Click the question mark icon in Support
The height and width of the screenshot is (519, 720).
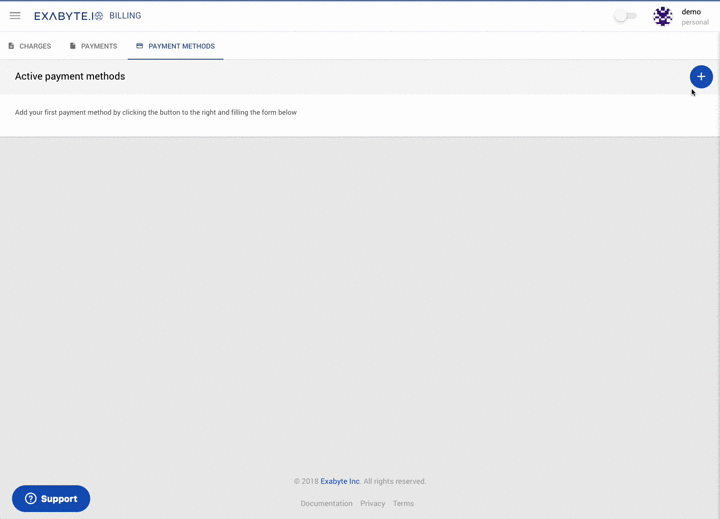[x=31, y=499]
